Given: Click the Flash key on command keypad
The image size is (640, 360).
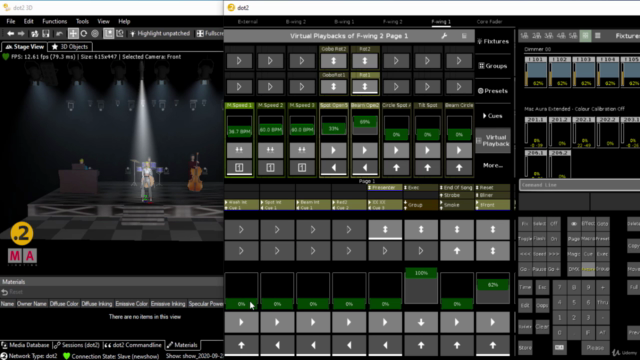Looking at the screenshot, I should point(539,238).
